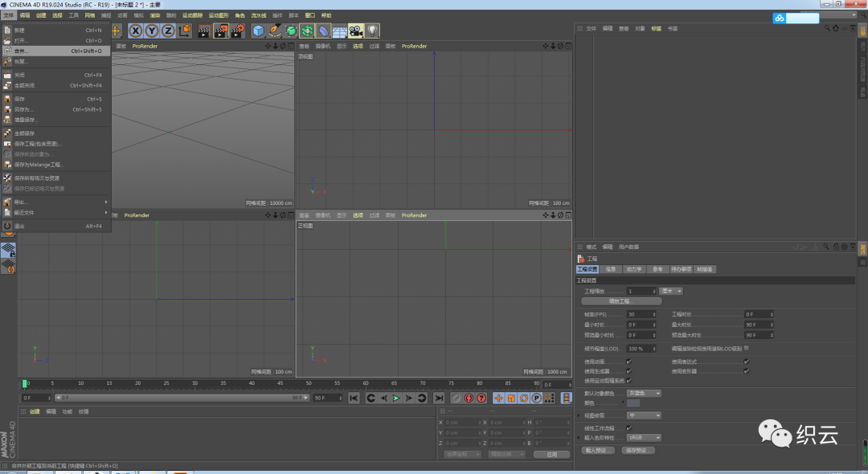This screenshot has width=868, height=474.
Task: Click the 应用 button in coordinates panel
Action: click(x=552, y=454)
